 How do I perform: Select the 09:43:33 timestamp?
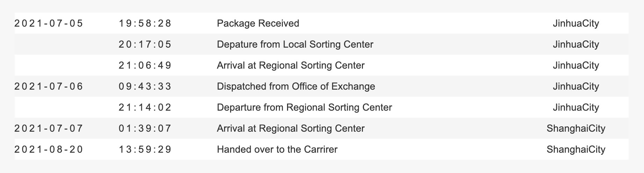(x=145, y=86)
